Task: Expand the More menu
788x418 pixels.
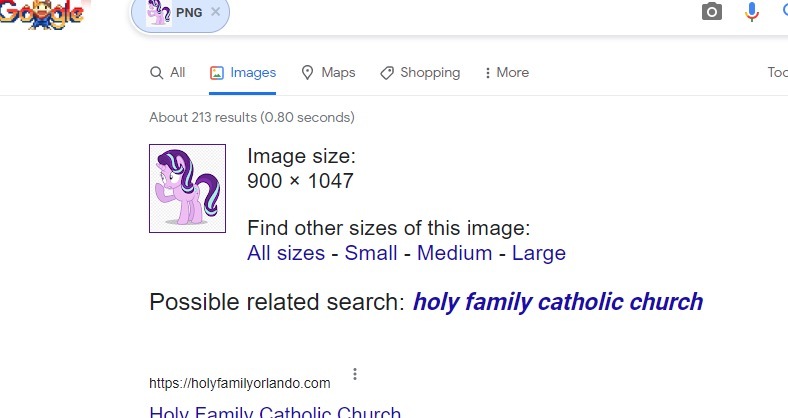Action: tap(506, 73)
